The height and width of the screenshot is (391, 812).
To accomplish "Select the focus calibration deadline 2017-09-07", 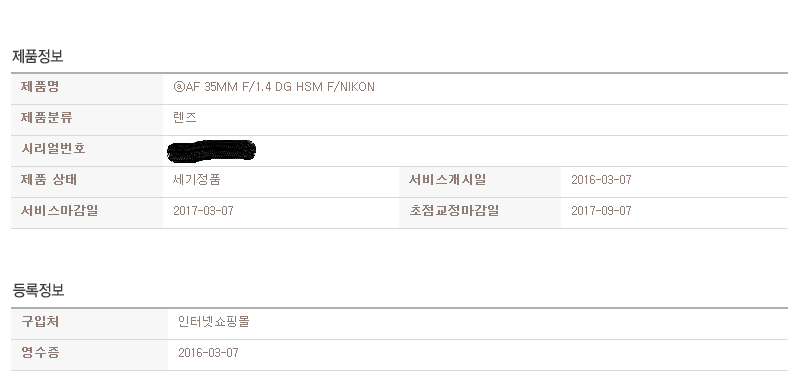I will [x=601, y=211].
